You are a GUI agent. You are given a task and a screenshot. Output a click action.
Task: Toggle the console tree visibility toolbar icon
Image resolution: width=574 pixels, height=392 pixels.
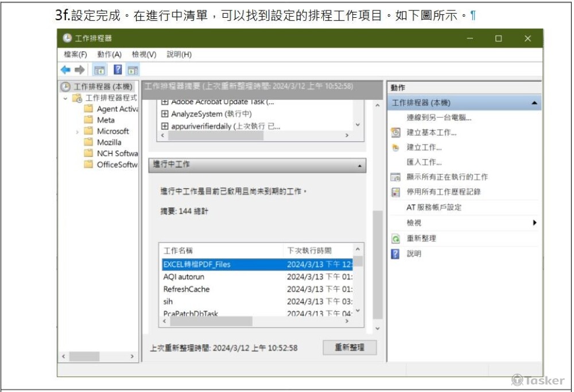click(99, 70)
